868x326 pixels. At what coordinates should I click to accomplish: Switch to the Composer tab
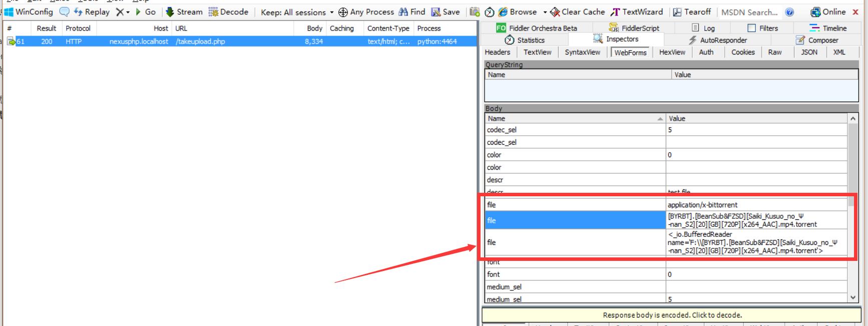(816, 40)
